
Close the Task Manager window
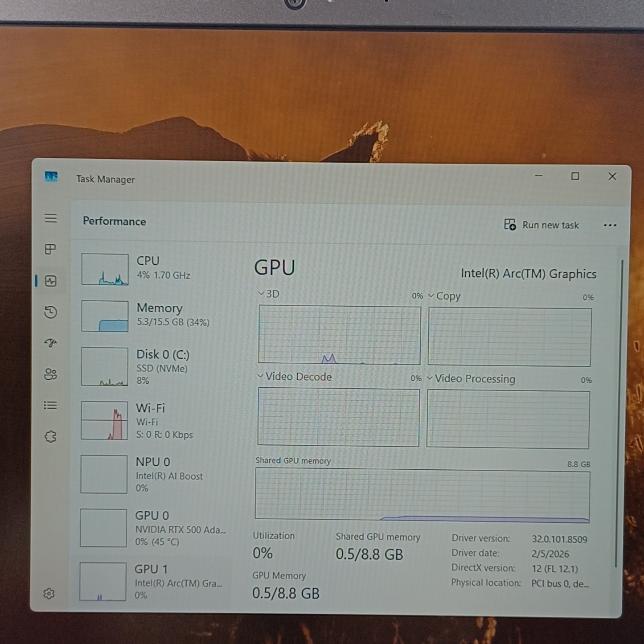pos(612,176)
